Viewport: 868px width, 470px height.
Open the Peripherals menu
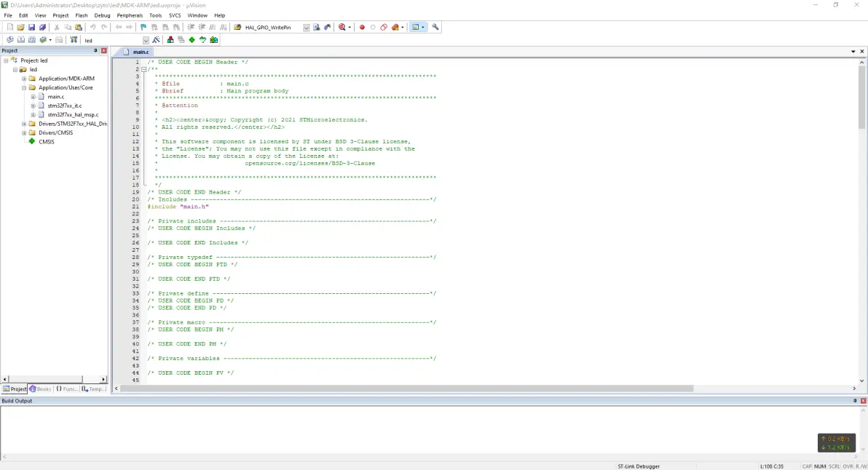tap(130, 15)
